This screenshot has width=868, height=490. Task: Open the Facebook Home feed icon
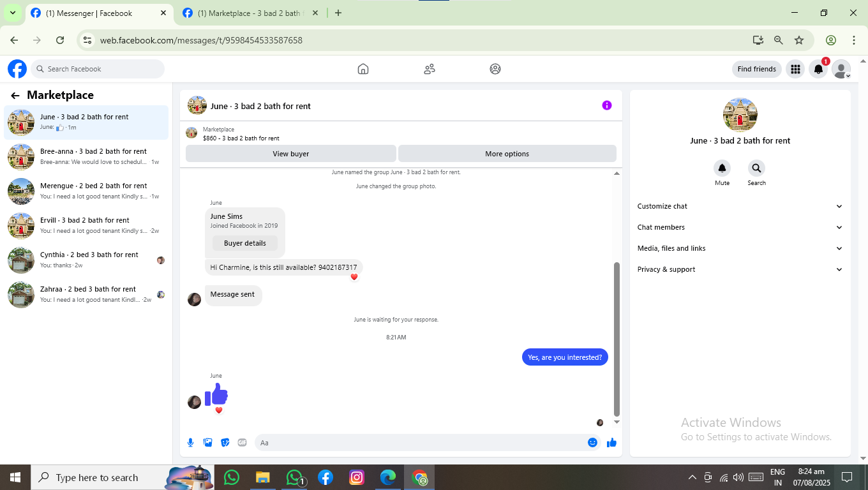(363, 69)
